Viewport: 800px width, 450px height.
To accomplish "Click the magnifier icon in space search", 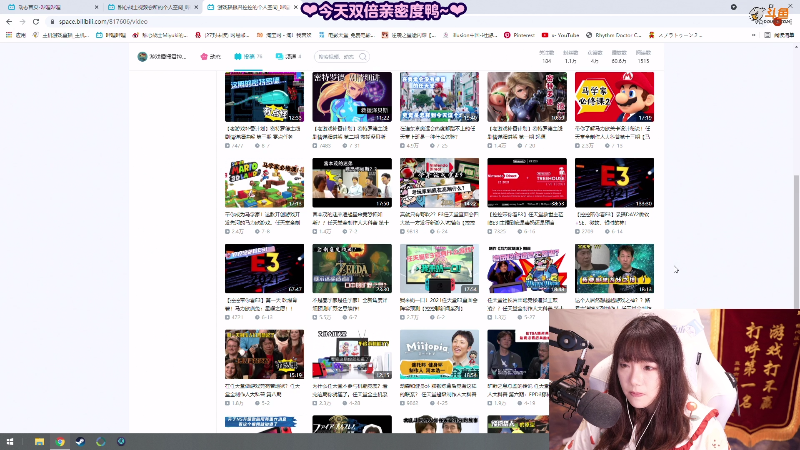I will pyautogui.click(x=363, y=57).
